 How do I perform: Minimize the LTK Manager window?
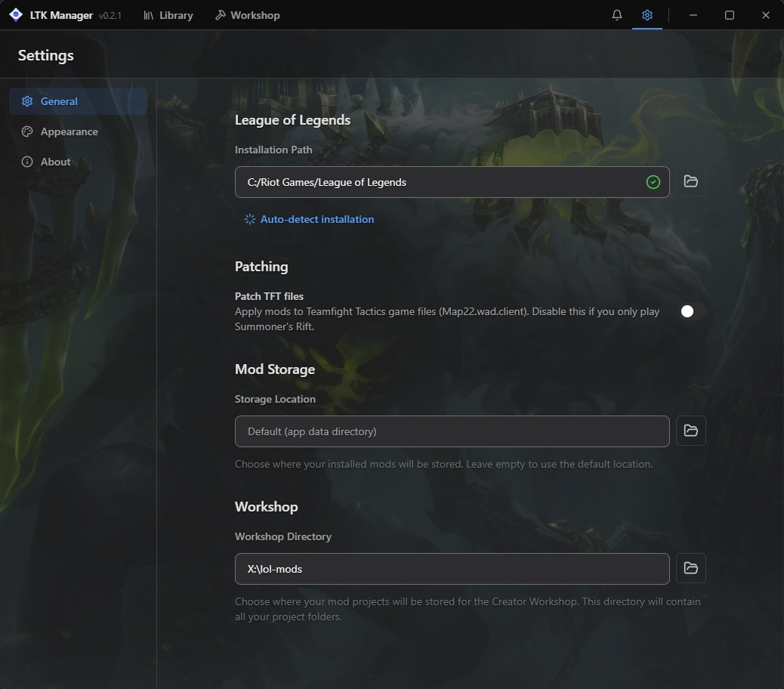[x=693, y=15]
